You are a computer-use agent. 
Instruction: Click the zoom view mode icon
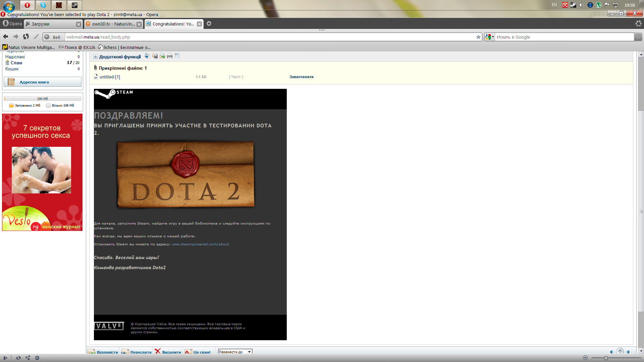[585, 358]
